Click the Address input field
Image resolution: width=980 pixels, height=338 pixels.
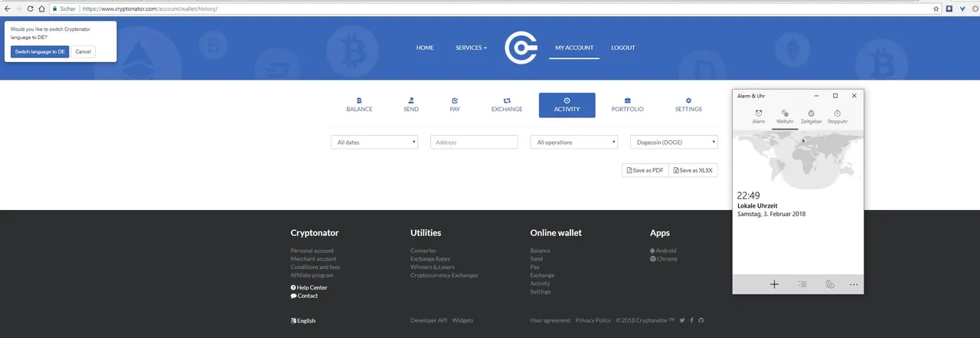(474, 142)
